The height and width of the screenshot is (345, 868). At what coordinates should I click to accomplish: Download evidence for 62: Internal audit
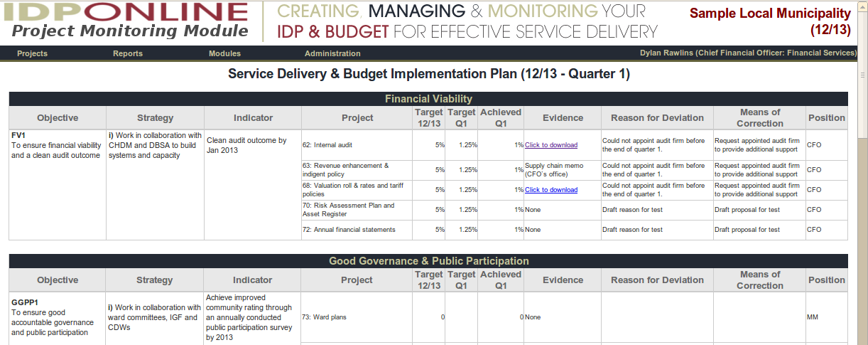point(551,145)
